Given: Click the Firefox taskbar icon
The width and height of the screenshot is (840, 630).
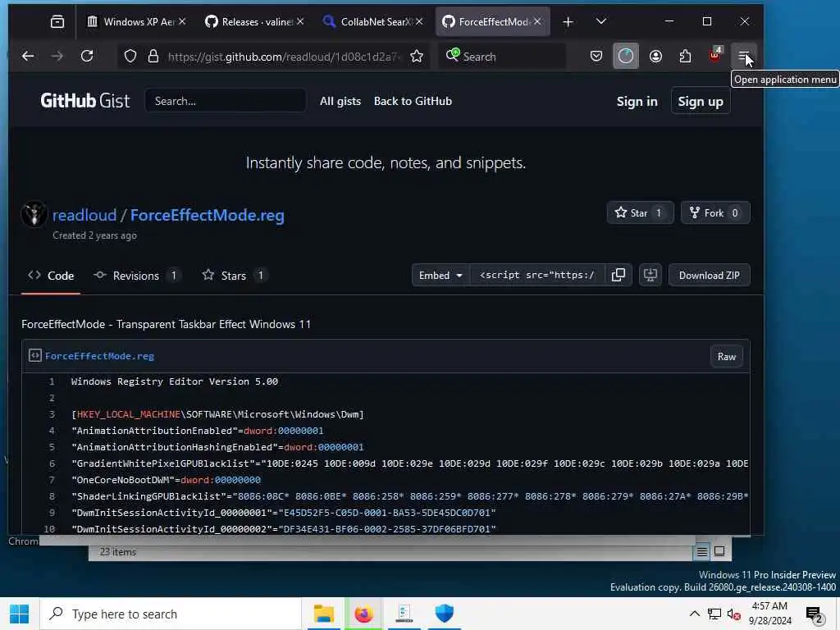Looking at the screenshot, I should [x=363, y=614].
